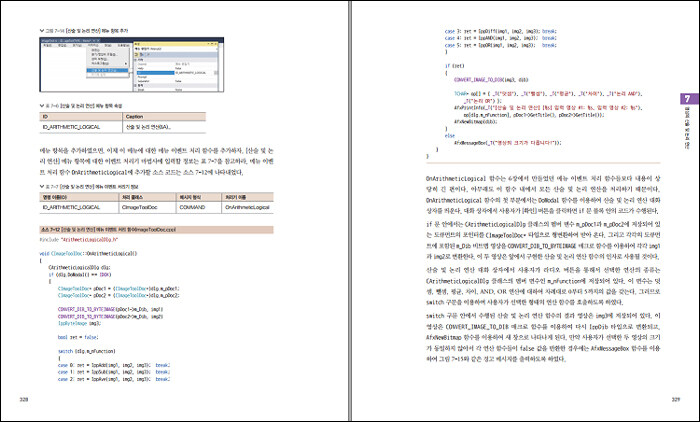Click the 'case 3: ret = IppDiff' line
700x422 pixels.
point(500,31)
